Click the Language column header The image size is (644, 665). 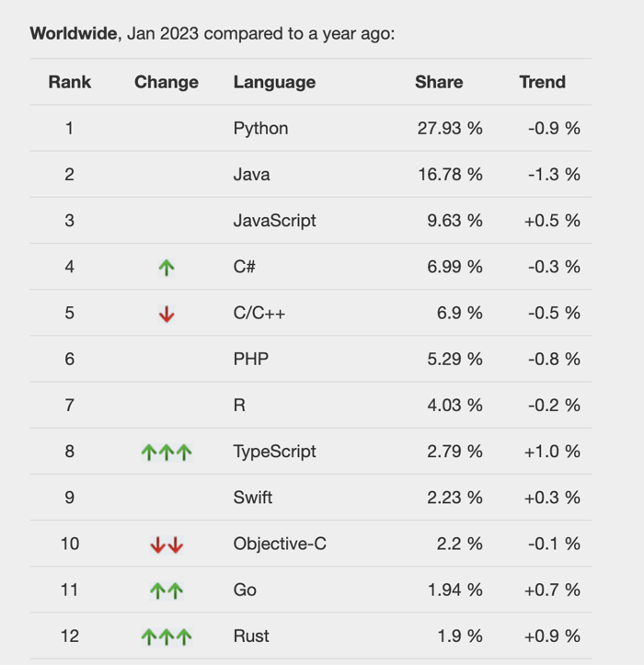(x=274, y=82)
